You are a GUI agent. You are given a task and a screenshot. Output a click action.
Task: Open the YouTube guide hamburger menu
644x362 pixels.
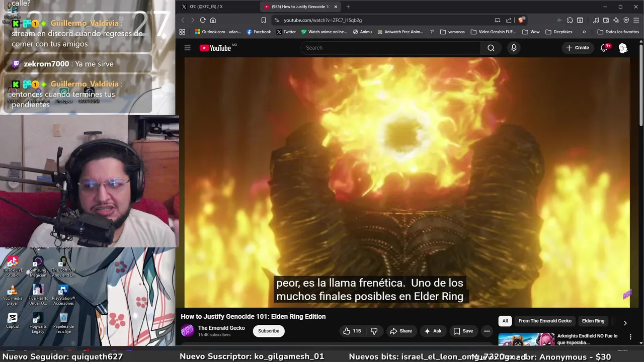click(x=187, y=48)
